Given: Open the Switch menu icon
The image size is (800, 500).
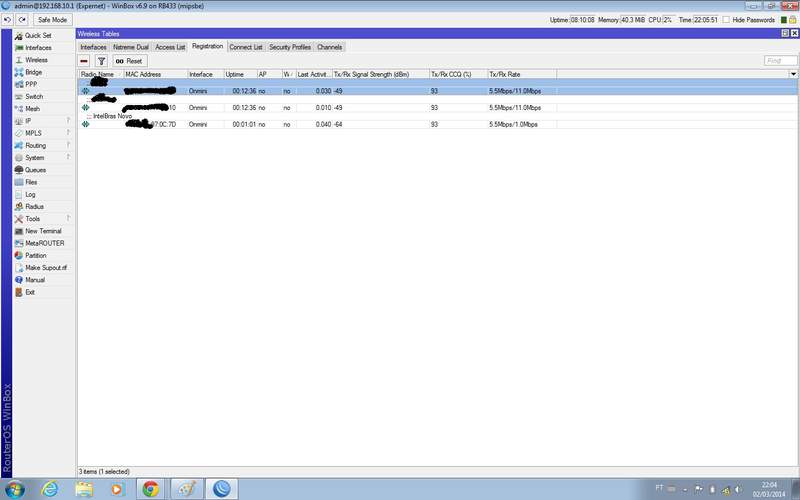Looking at the screenshot, I should pyautogui.click(x=19, y=96).
